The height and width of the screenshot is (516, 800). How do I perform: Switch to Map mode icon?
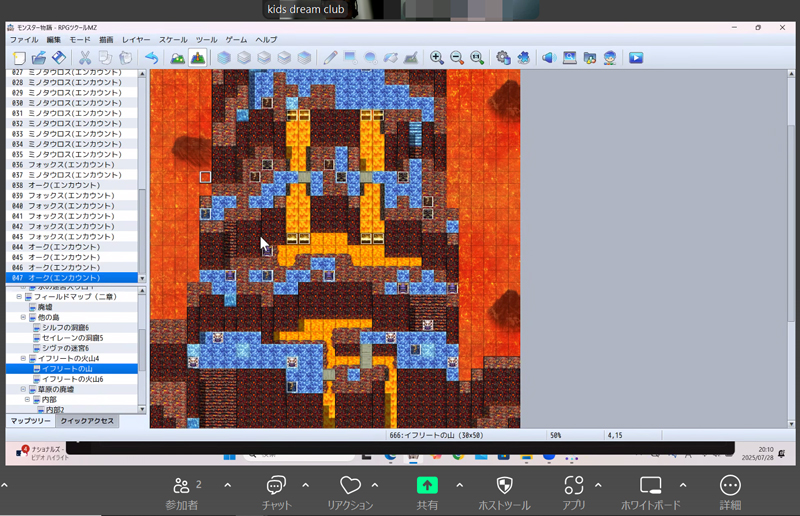tap(177, 58)
